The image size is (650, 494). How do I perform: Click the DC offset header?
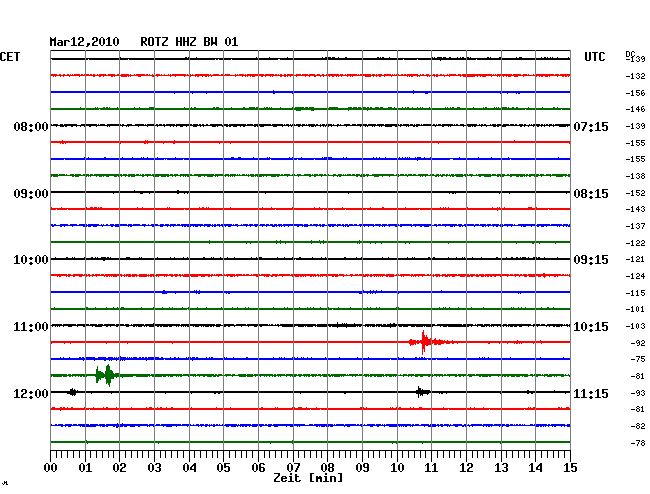point(630,54)
